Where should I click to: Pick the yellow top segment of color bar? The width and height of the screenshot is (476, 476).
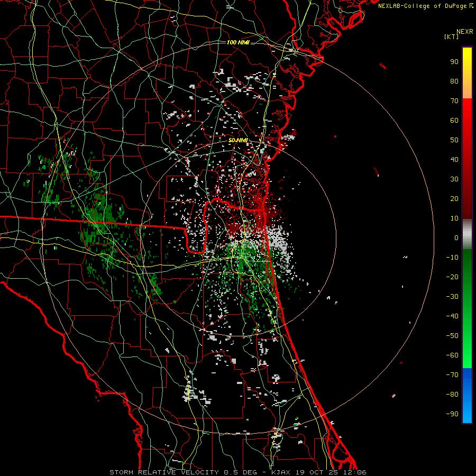click(x=467, y=73)
